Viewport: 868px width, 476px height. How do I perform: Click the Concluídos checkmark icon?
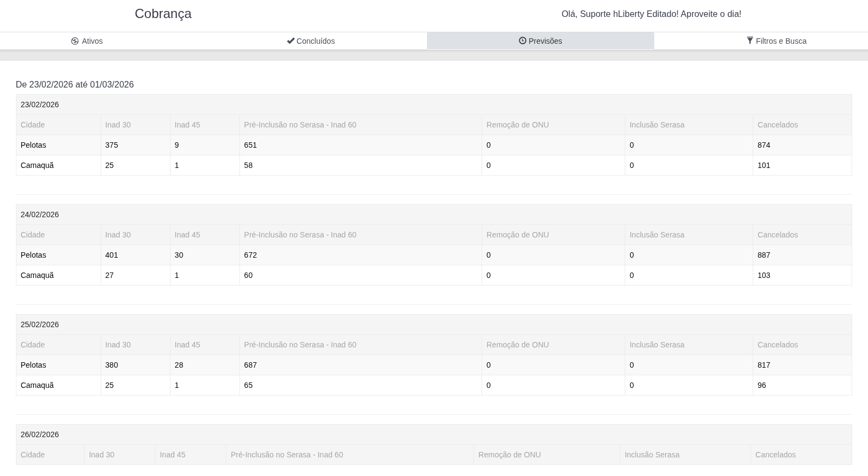click(x=291, y=41)
